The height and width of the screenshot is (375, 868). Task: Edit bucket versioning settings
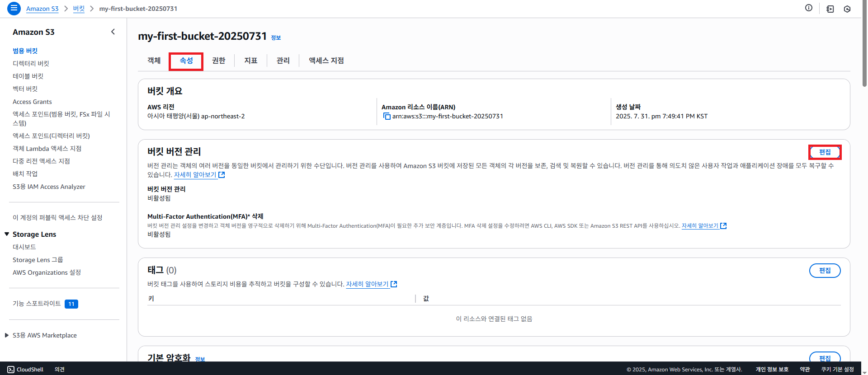click(825, 152)
